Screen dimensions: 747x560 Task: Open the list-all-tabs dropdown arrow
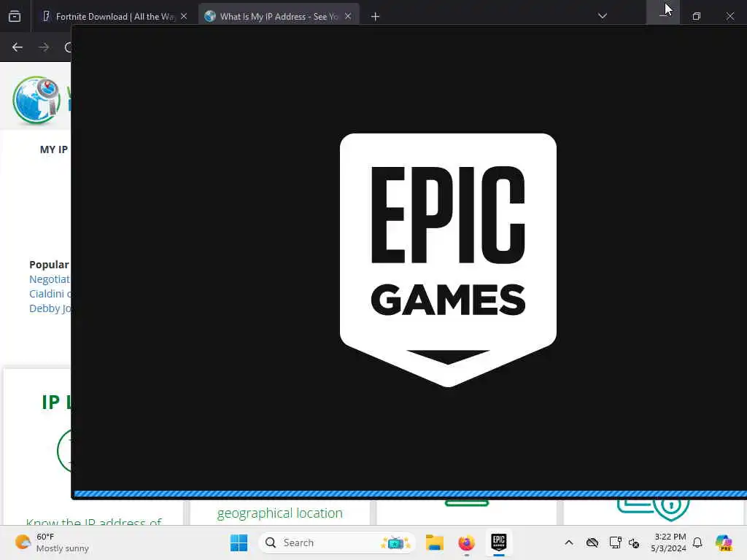pyautogui.click(x=602, y=16)
